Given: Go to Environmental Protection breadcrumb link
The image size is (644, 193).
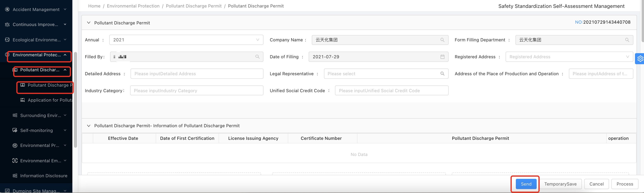Looking at the screenshot, I should (133, 6).
